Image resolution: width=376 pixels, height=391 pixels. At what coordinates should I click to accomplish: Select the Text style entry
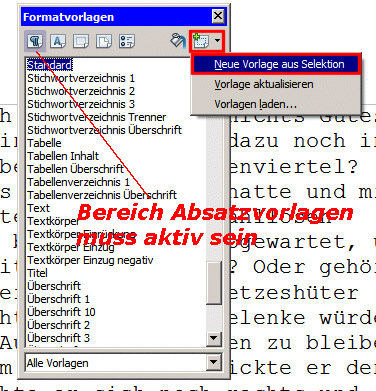tap(38, 208)
